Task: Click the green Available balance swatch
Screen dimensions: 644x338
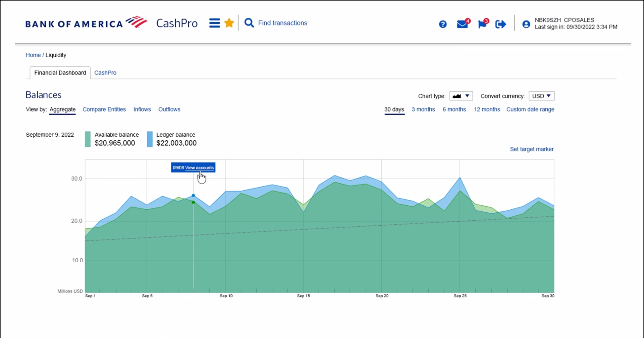Action: 88,139
